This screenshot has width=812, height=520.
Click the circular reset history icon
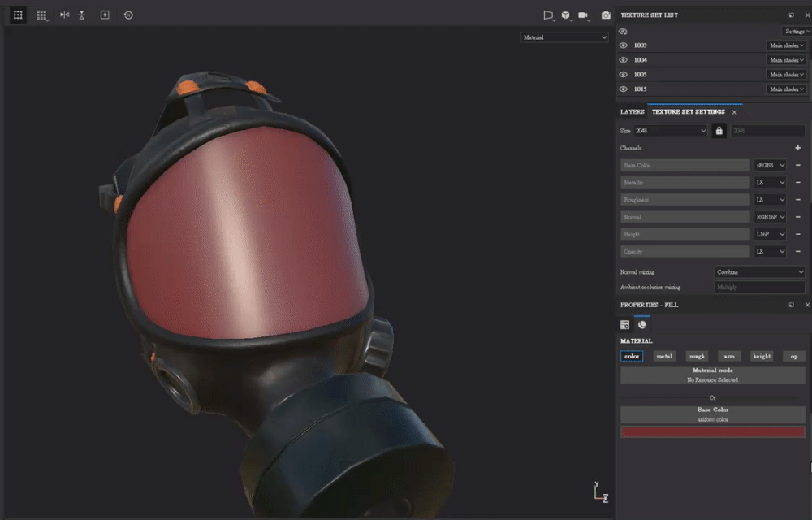pyautogui.click(x=128, y=15)
